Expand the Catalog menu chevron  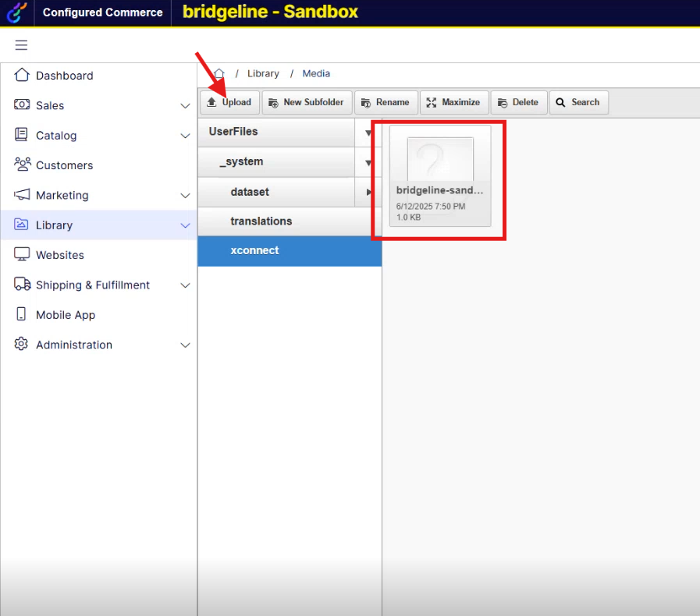185,136
